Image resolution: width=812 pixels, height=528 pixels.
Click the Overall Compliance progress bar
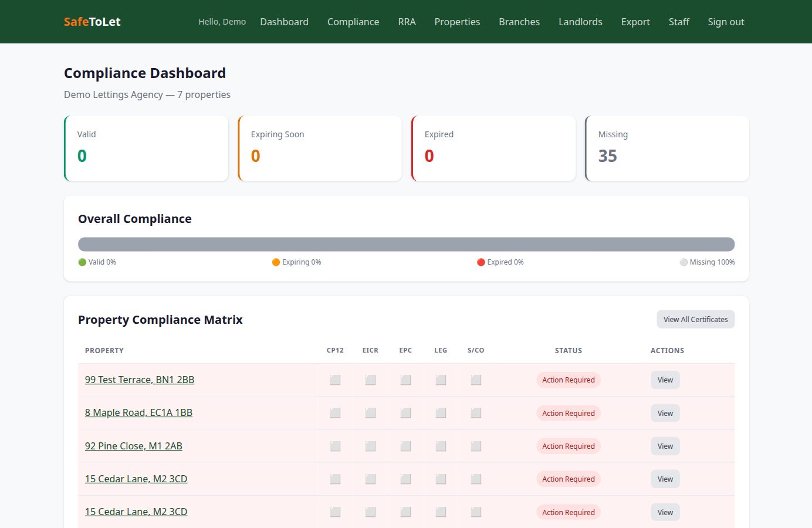(x=406, y=244)
